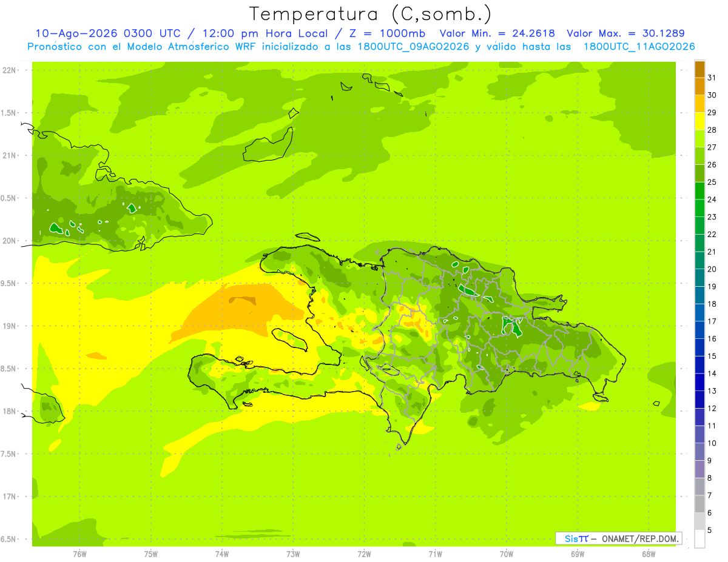Click the legend value 29

[x=712, y=112]
